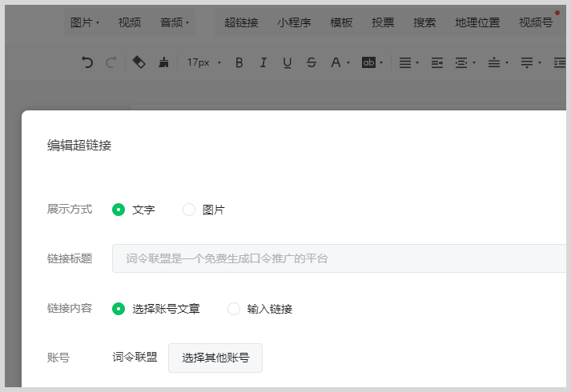
Task: Click the 超链接 menu item
Action: pos(241,22)
